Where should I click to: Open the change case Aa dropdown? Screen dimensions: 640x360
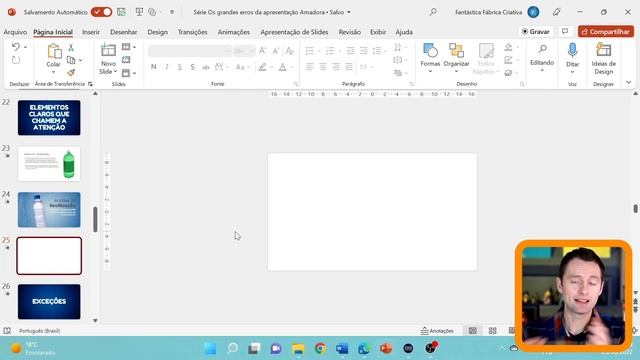click(242, 67)
